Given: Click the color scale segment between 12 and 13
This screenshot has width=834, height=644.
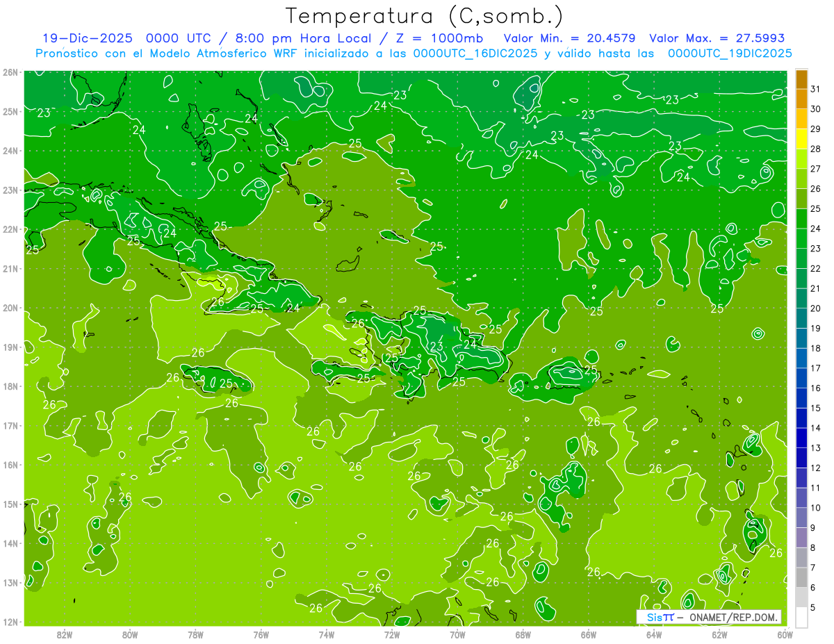Looking at the screenshot, I should click(801, 459).
